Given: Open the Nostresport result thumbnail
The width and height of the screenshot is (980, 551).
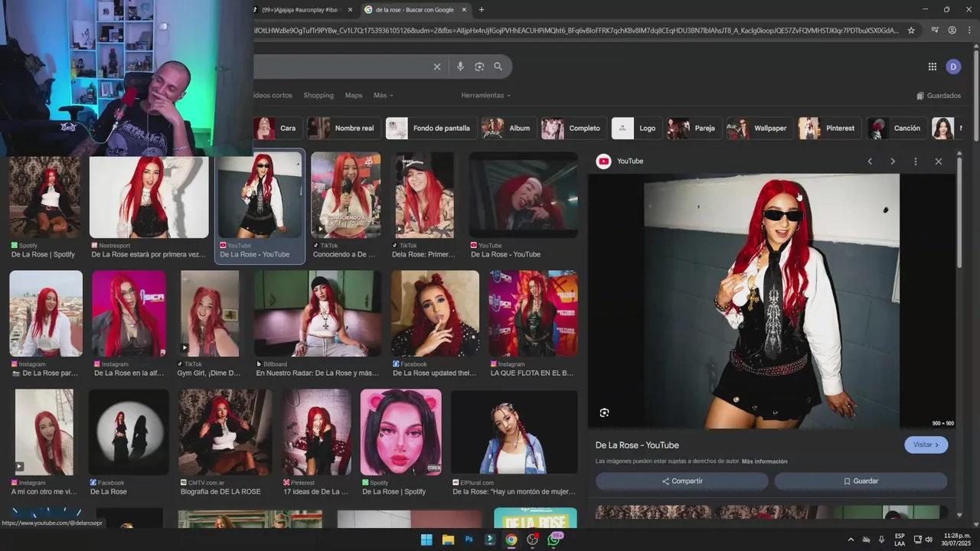Looking at the screenshot, I should (x=149, y=197).
